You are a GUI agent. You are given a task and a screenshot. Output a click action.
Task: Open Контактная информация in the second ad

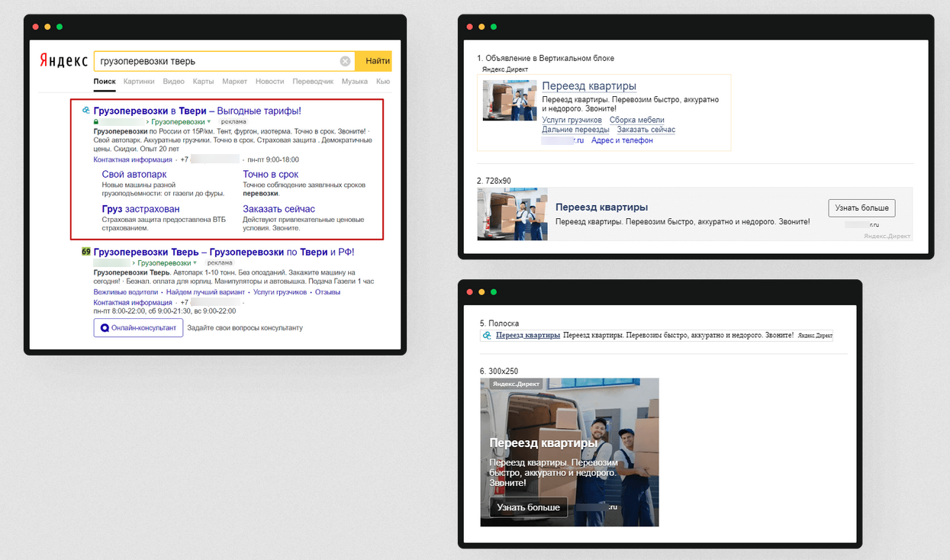pyautogui.click(x=133, y=302)
